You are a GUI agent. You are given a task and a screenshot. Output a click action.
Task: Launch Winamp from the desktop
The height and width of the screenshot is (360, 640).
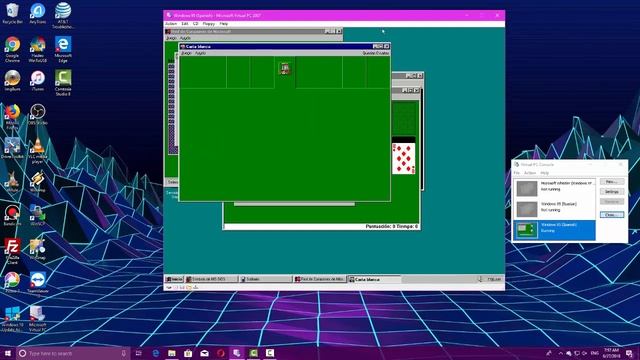click(x=38, y=182)
